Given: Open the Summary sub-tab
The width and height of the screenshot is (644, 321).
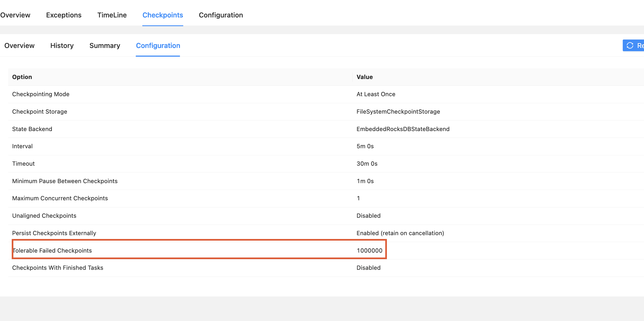Looking at the screenshot, I should coord(105,46).
